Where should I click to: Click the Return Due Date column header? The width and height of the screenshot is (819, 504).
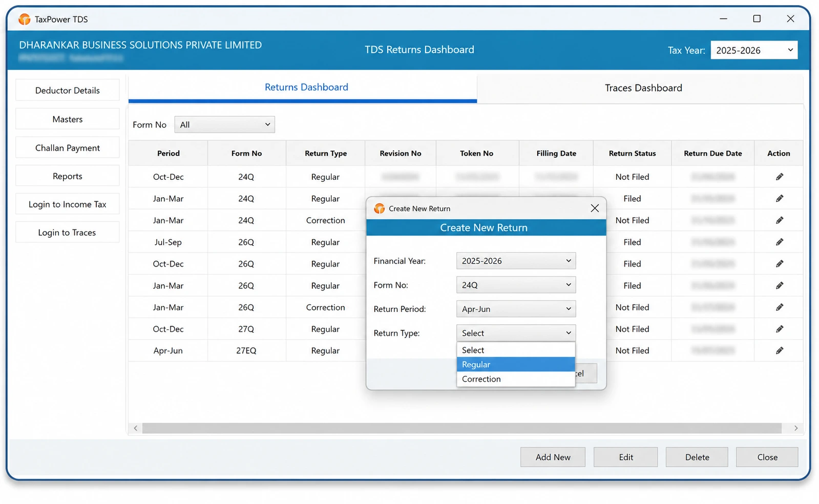click(713, 153)
